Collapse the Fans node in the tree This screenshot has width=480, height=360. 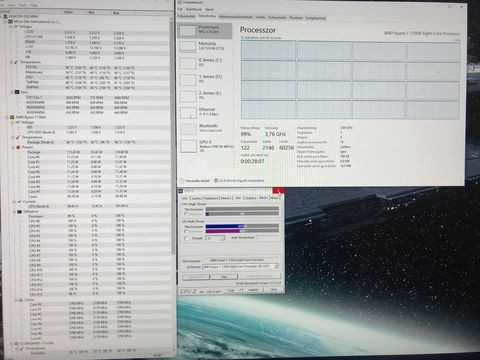click(12, 92)
